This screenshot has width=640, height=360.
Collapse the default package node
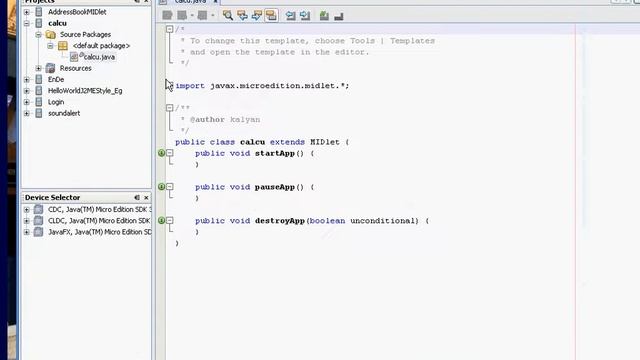tap(50, 46)
